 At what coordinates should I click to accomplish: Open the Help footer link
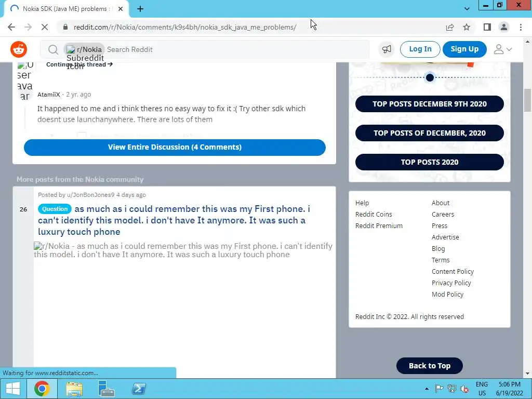pyautogui.click(x=362, y=203)
